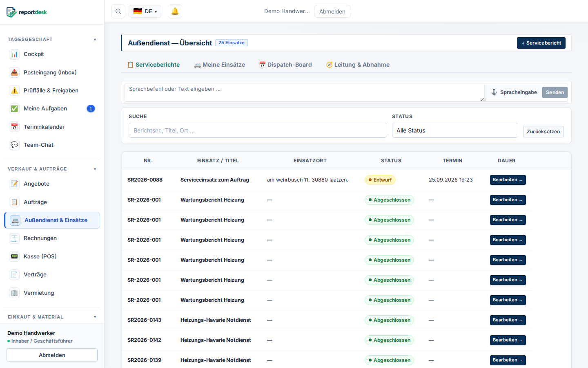This screenshot has width=588, height=368.
Task: Click Bearbeiten for SR2026-0139
Action: point(508,360)
